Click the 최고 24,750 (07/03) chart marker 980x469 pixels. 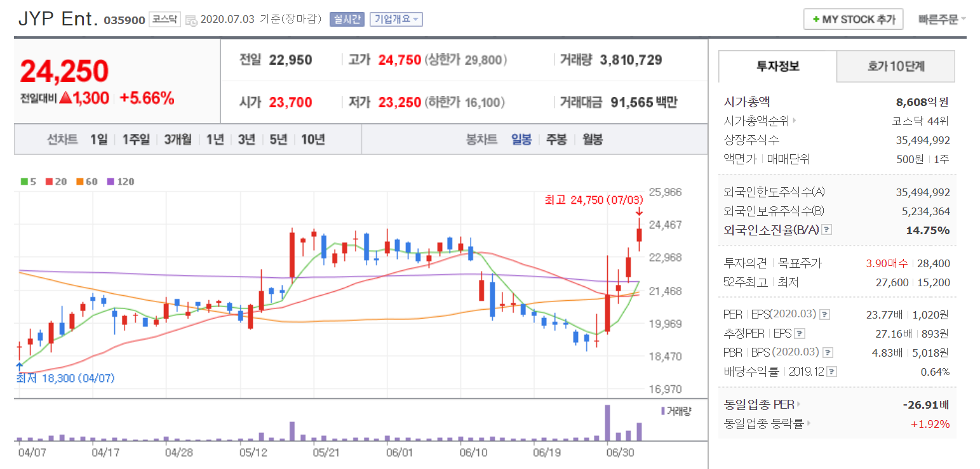click(x=594, y=200)
